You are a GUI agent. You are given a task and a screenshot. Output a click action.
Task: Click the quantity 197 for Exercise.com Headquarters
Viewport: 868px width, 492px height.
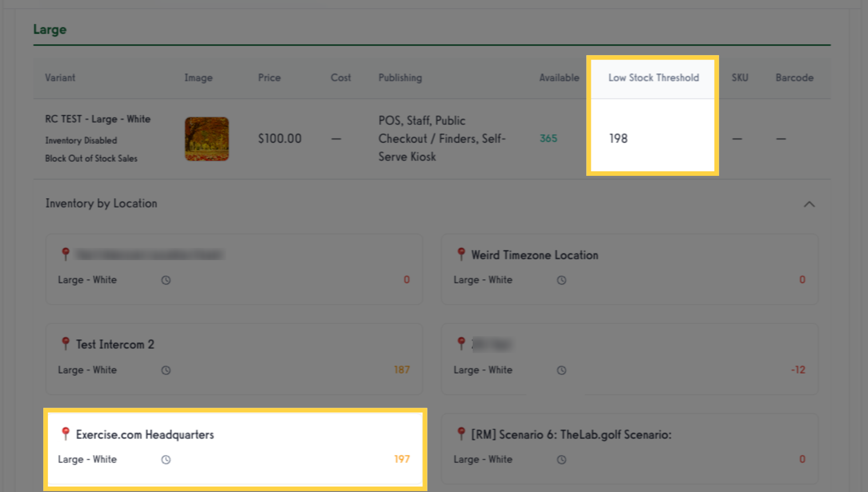[402, 459]
